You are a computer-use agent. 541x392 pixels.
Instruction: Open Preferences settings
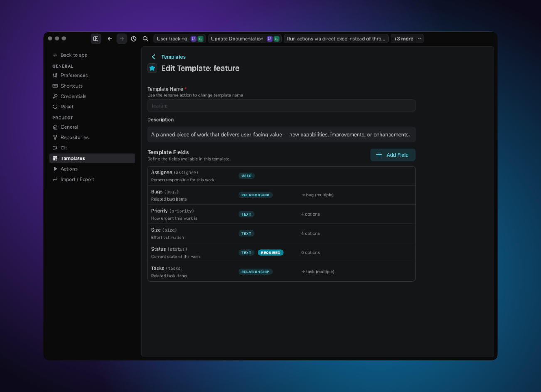[92, 76]
